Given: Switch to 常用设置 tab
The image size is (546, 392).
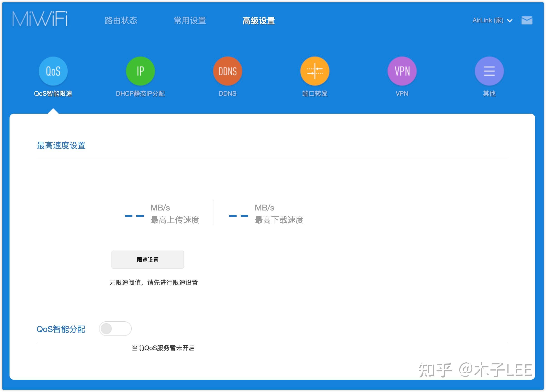Looking at the screenshot, I should pos(190,21).
